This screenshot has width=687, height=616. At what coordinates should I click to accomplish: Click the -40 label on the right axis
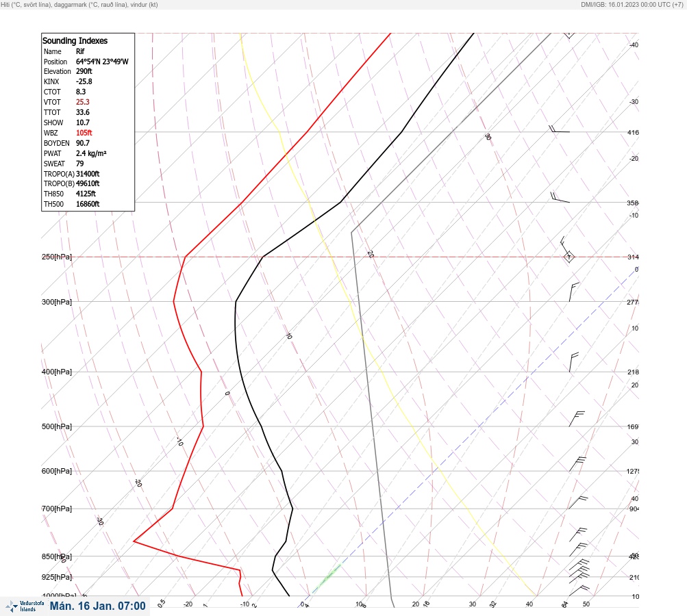(x=634, y=45)
